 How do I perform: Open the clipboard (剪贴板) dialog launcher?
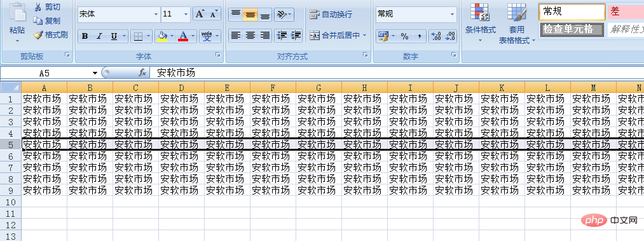click(67, 55)
